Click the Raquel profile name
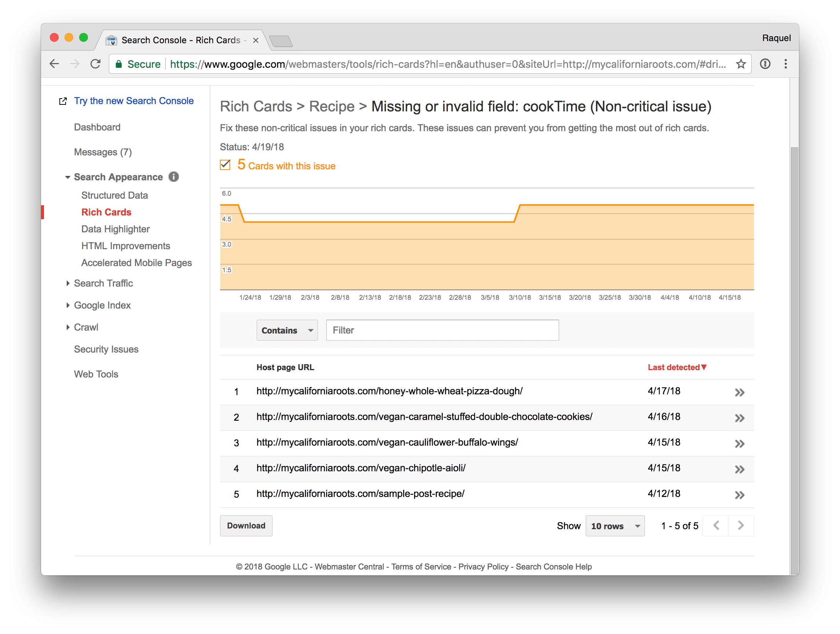Image resolution: width=840 pixels, height=634 pixels. coord(776,38)
